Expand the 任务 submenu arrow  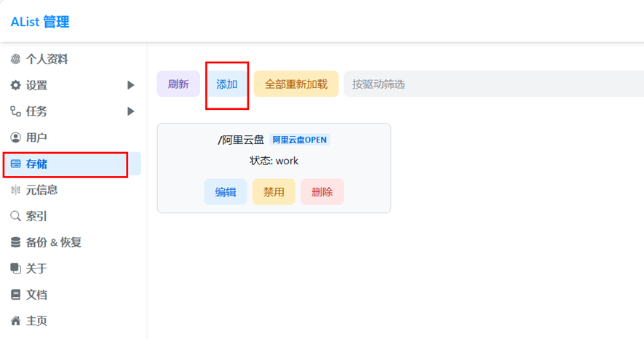130,111
